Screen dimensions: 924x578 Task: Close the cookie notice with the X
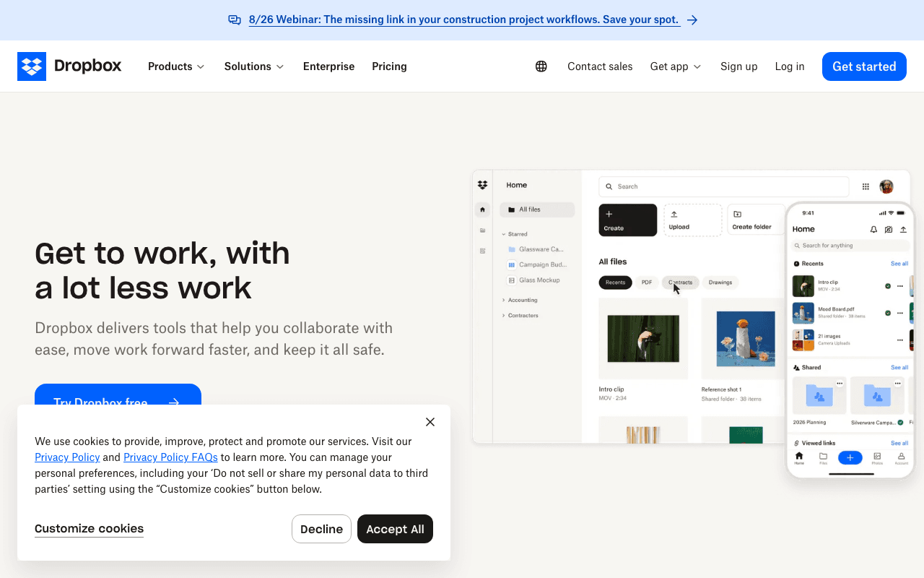[430, 422]
